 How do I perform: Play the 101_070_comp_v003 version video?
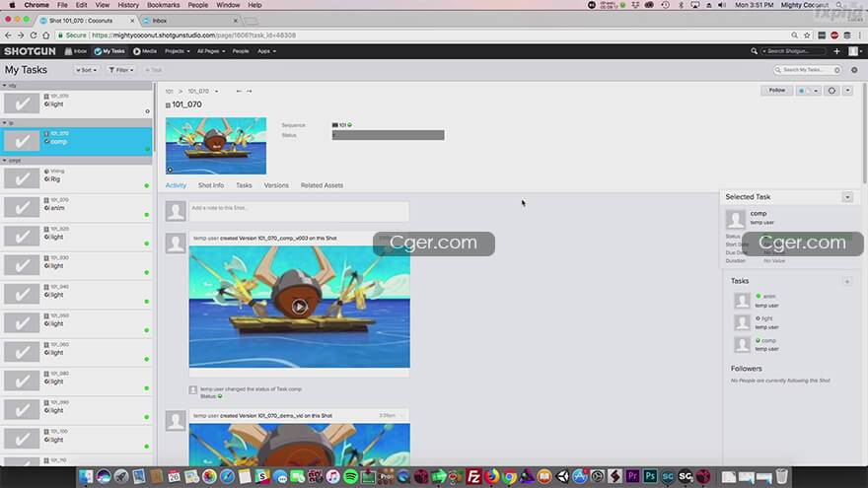coord(300,307)
